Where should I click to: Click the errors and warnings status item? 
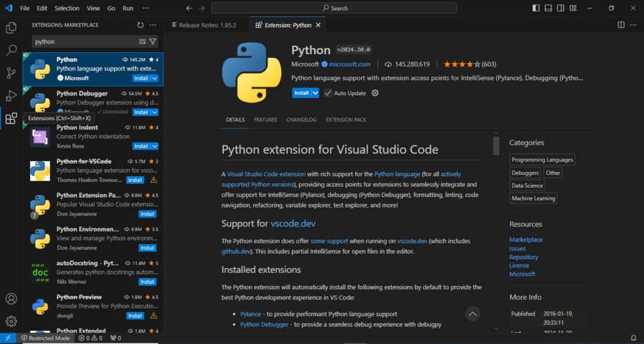(x=91, y=338)
